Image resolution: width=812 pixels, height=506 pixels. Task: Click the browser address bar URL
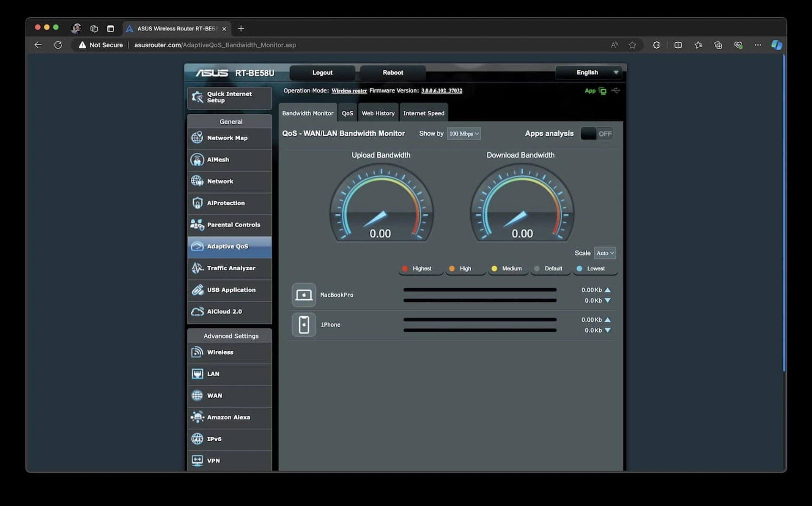click(215, 45)
